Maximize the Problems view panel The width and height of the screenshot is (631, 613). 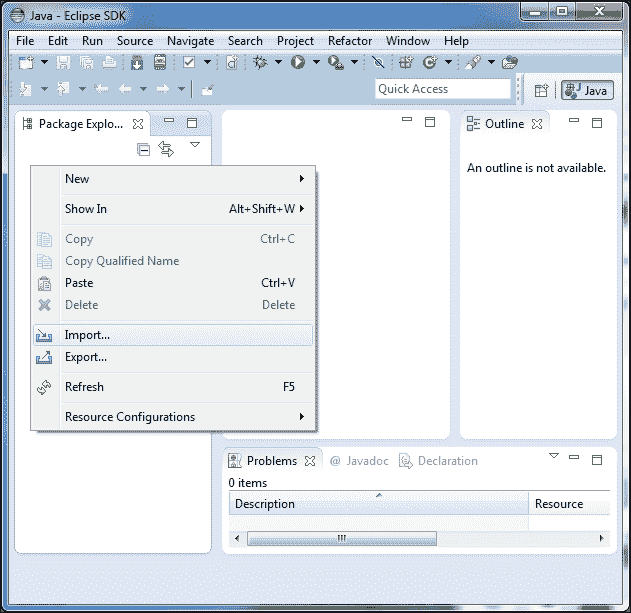pos(597,460)
